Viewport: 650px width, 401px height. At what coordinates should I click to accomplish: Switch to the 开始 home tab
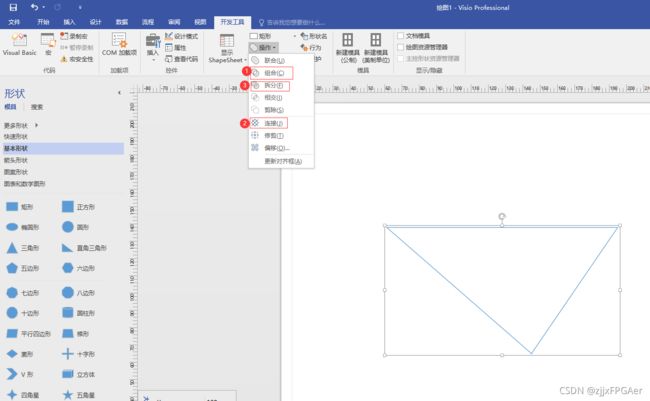tap(43, 22)
